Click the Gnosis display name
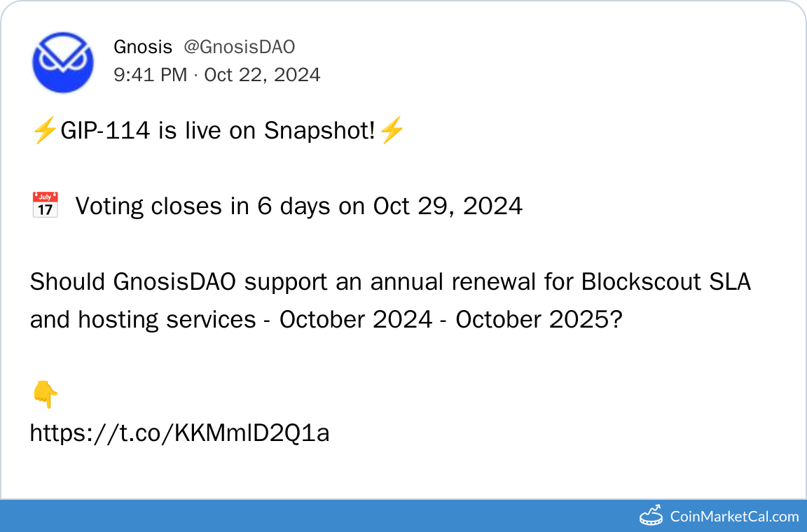Image resolution: width=807 pixels, height=532 pixels. 142,47
